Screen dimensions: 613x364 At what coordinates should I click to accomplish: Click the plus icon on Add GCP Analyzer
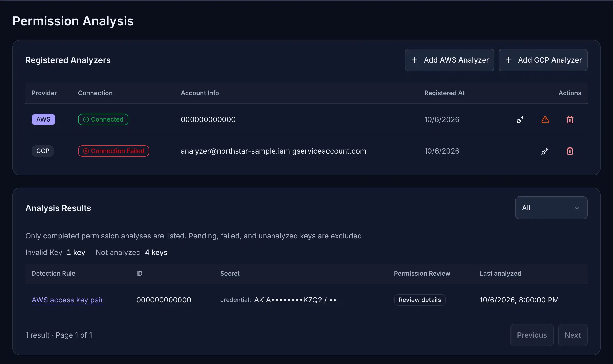pos(508,60)
